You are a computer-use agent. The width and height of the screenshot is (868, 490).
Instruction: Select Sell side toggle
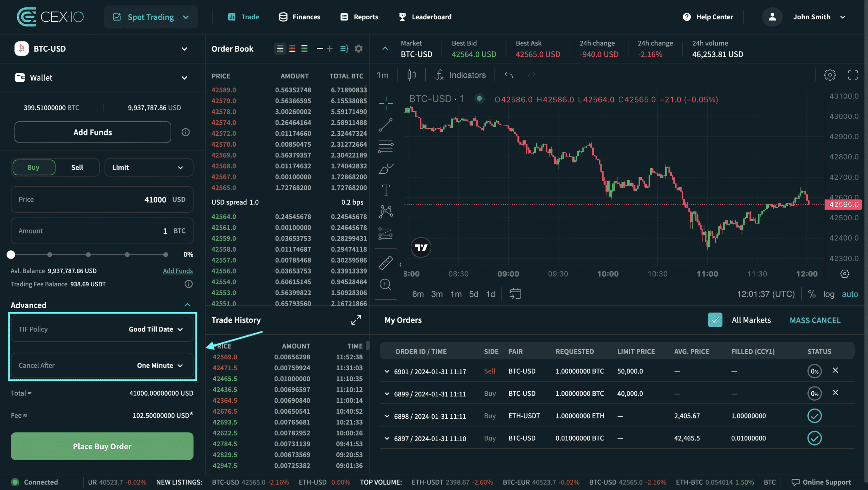tap(77, 167)
